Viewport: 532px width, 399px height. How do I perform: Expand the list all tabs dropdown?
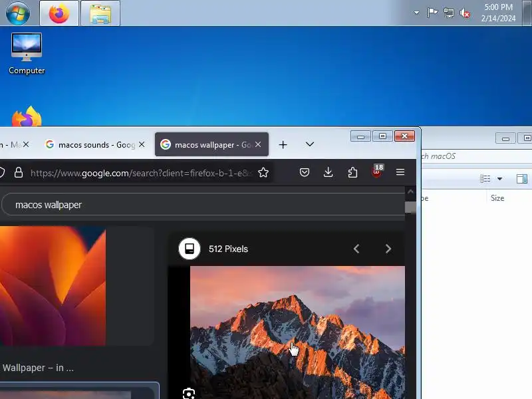click(x=310, y=144)
